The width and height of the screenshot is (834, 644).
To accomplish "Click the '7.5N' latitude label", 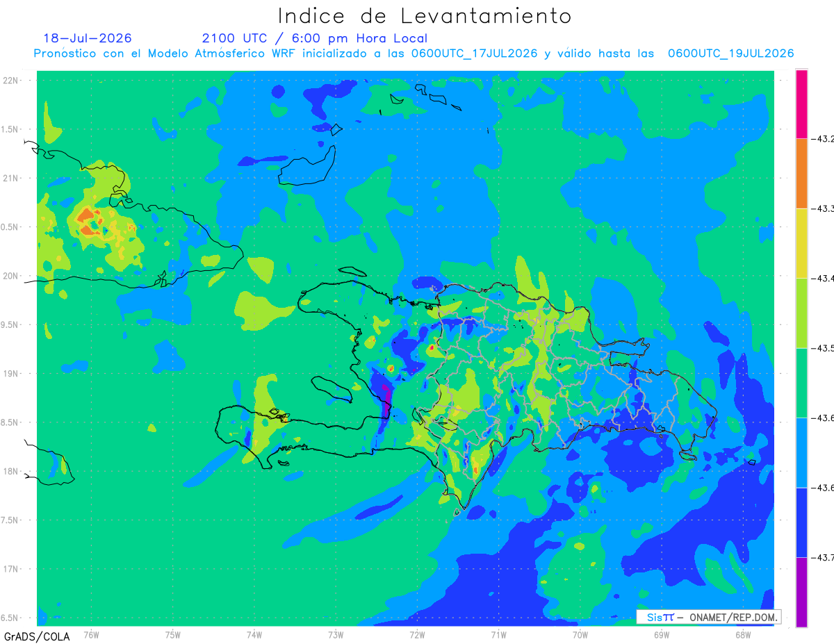I will [x=10, y=520].
